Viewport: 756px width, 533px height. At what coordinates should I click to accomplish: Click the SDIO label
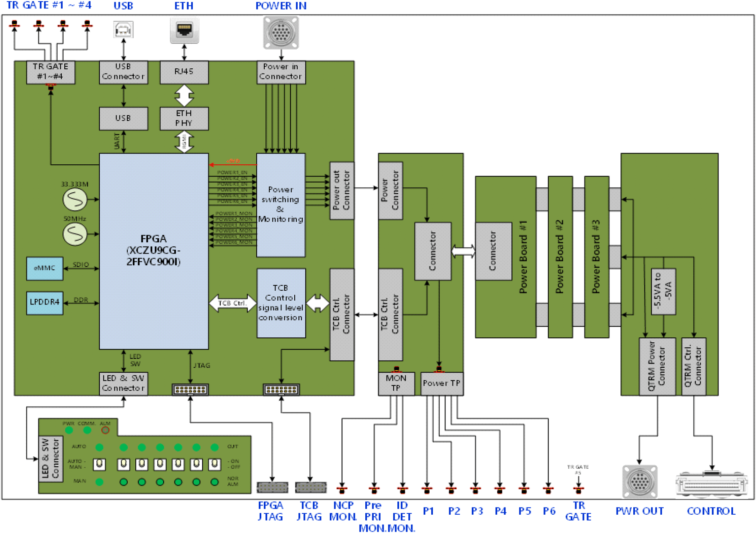(x=81, y=264)
